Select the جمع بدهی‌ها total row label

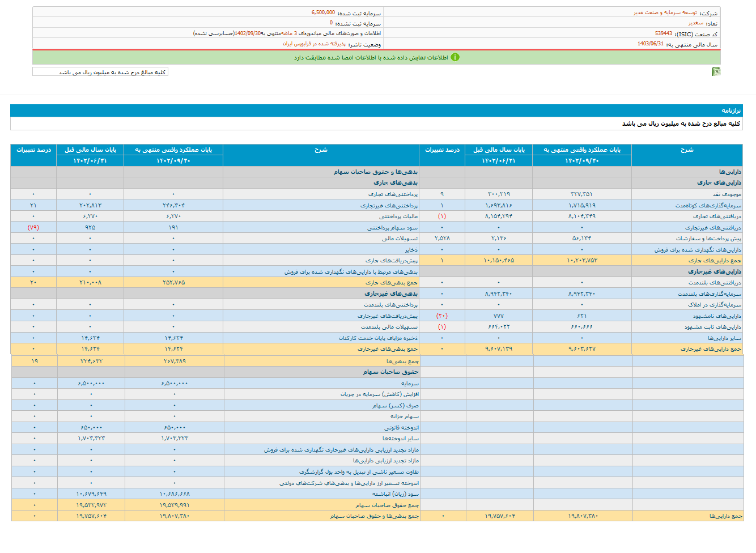[x=402, y=361]
